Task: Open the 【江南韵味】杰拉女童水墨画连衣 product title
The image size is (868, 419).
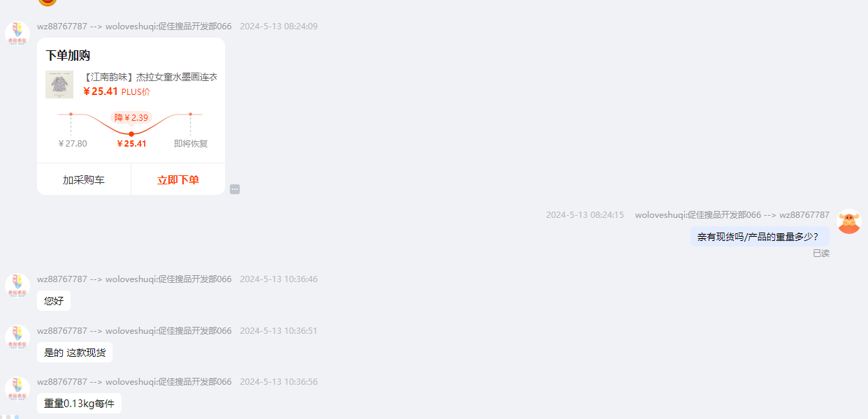Action: coord(150,77)
